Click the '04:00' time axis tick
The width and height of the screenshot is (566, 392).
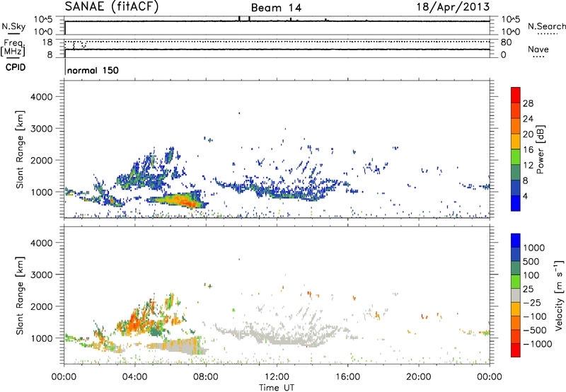(x=134, y=377)
